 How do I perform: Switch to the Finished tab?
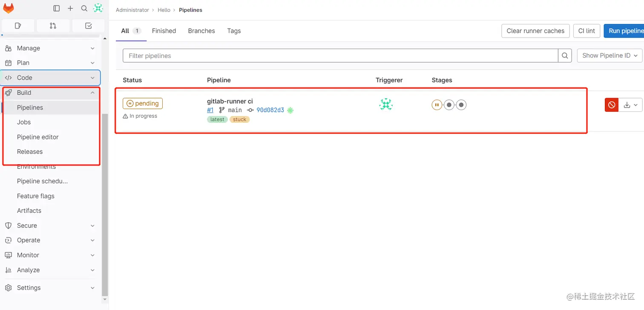pos(164,31)
